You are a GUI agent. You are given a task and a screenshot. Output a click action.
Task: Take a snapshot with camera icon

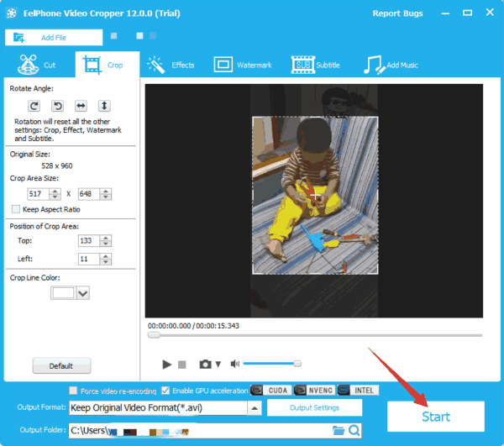coord(206,364)
